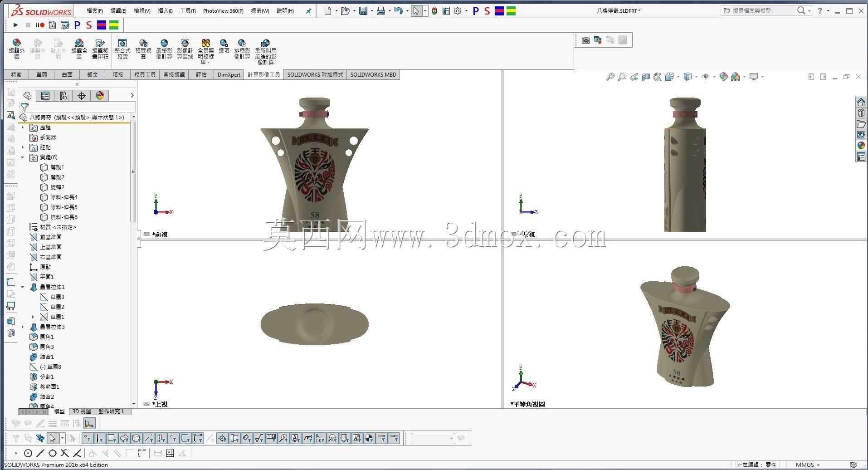The width and height of the screenshot is (868, 470).
Task: Select the 原點 origin item
Action: click(40, 267)
